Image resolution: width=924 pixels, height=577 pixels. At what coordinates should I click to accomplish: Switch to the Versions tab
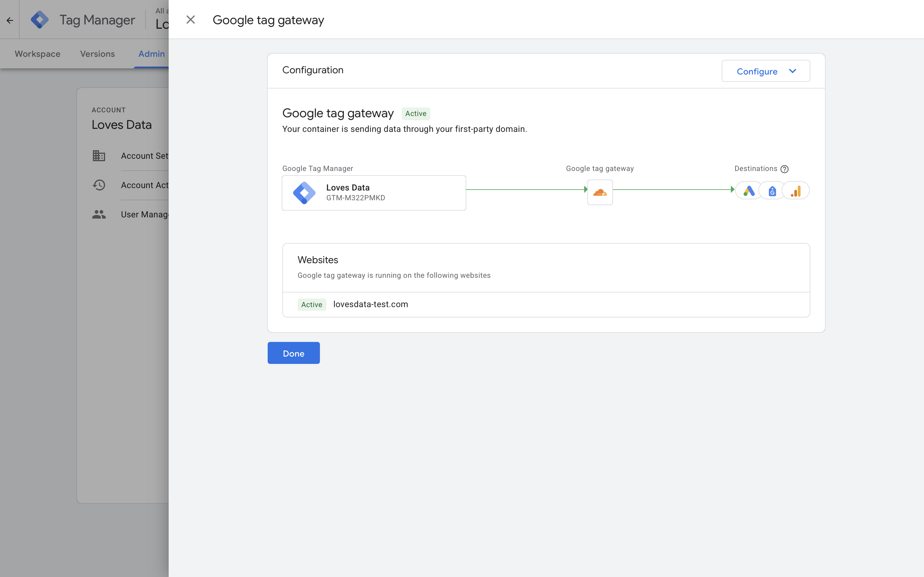[97, 54]
